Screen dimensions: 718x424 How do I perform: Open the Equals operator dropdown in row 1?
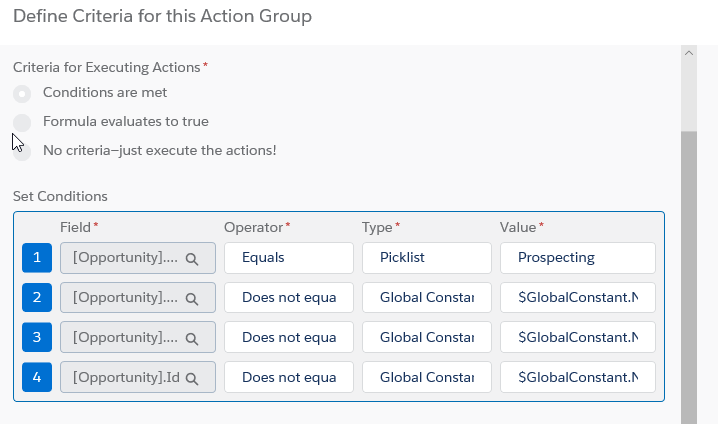coord(289,258)
